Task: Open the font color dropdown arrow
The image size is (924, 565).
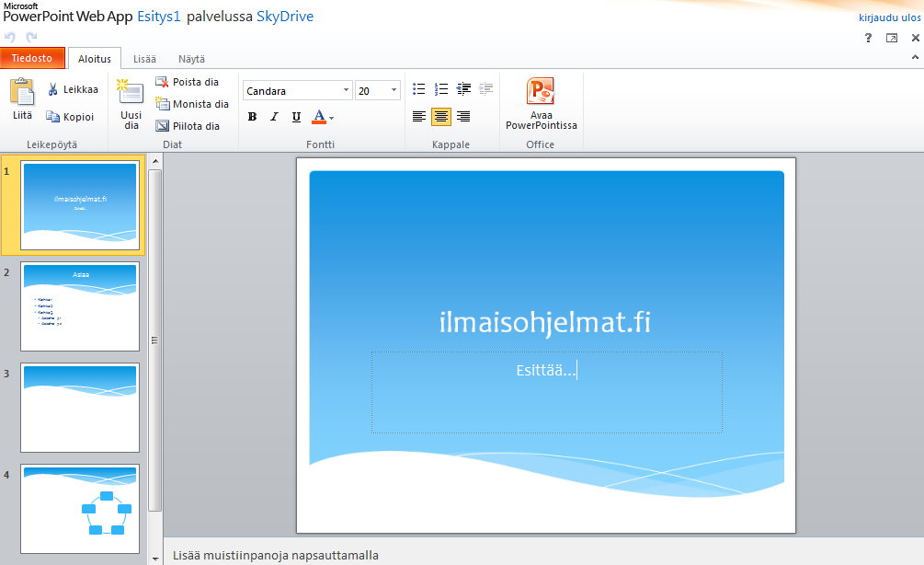Action: (332, 118)
